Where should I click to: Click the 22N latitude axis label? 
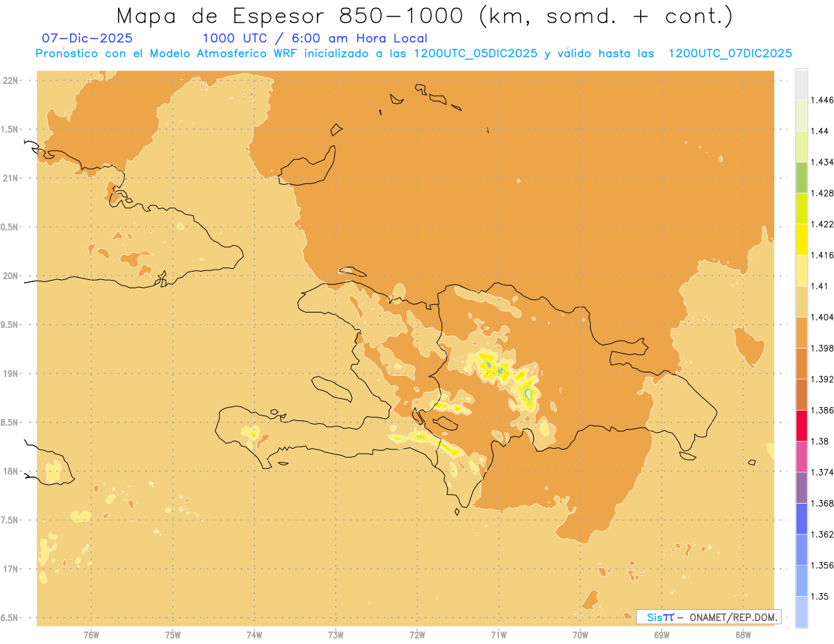[11, 81]
